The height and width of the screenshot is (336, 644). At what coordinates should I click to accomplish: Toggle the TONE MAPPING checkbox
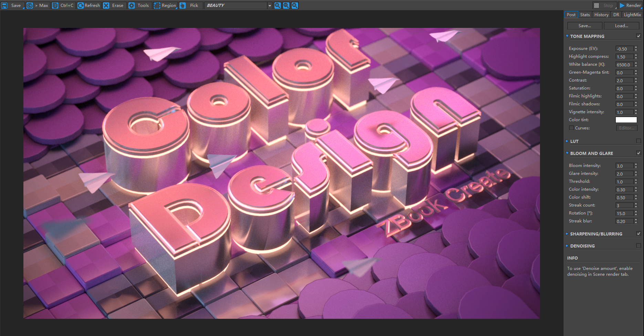[638, 36]
